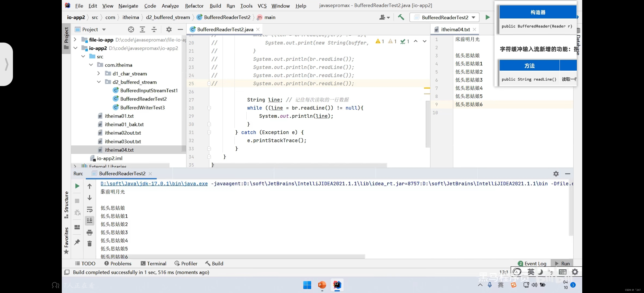The width and height of the screenshot is (644, 293).
Task: Click the java.exe path link in console
Action: click(x=154, y=184)
